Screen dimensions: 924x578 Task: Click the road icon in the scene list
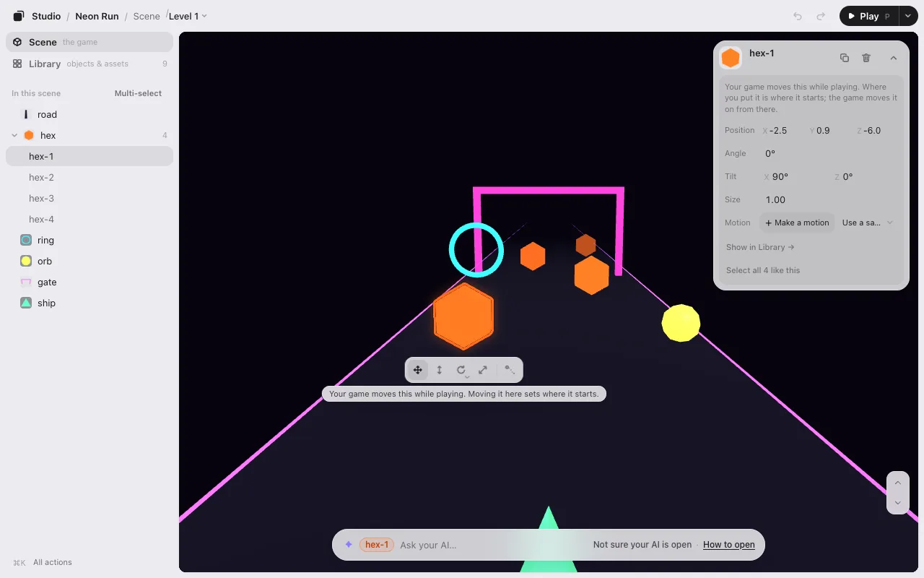pyautogui.click(x=26, y=114)
